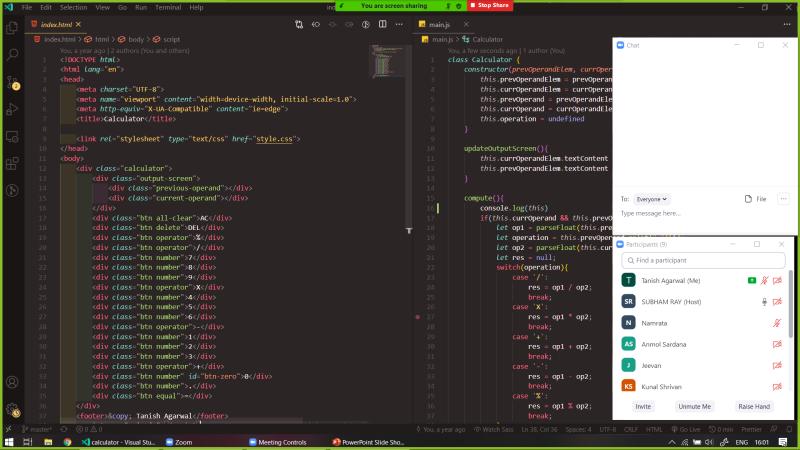Viewport: 800px width, 450px height.
Task: Toggle file blame annotations icon
Action: (366, 24)
